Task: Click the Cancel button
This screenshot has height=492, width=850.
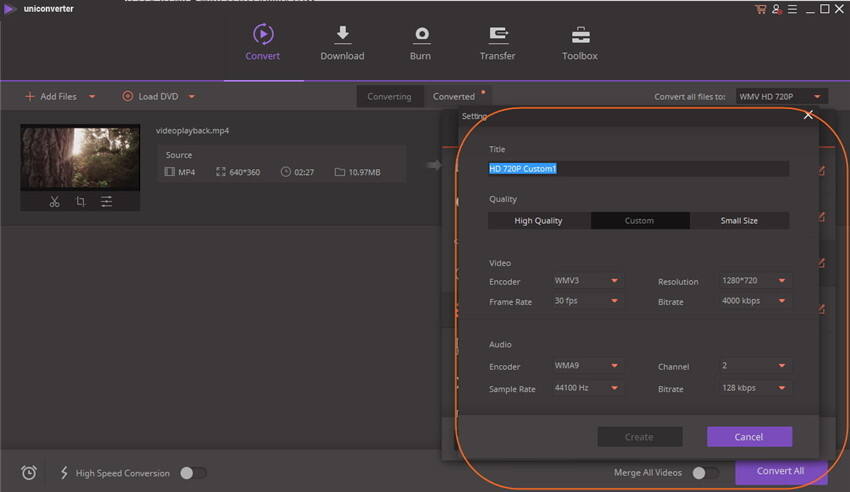Action: pos(749,437)
